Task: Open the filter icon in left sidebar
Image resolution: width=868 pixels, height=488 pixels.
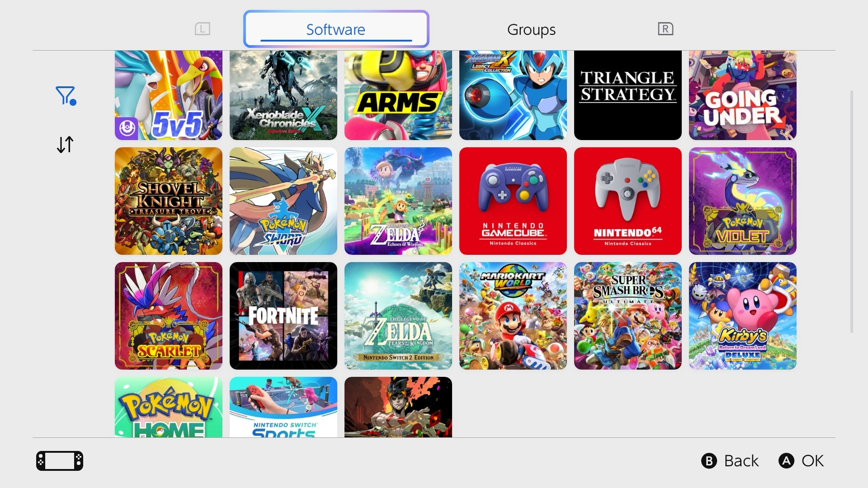Action: [x=66, y=96]
